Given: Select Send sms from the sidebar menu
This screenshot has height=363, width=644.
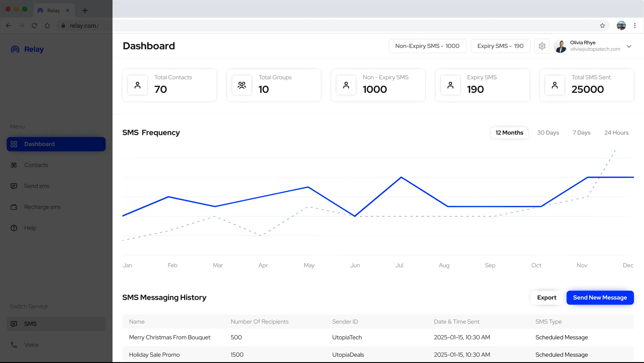Looking at the screenshot, I should (x=37, y=186).
